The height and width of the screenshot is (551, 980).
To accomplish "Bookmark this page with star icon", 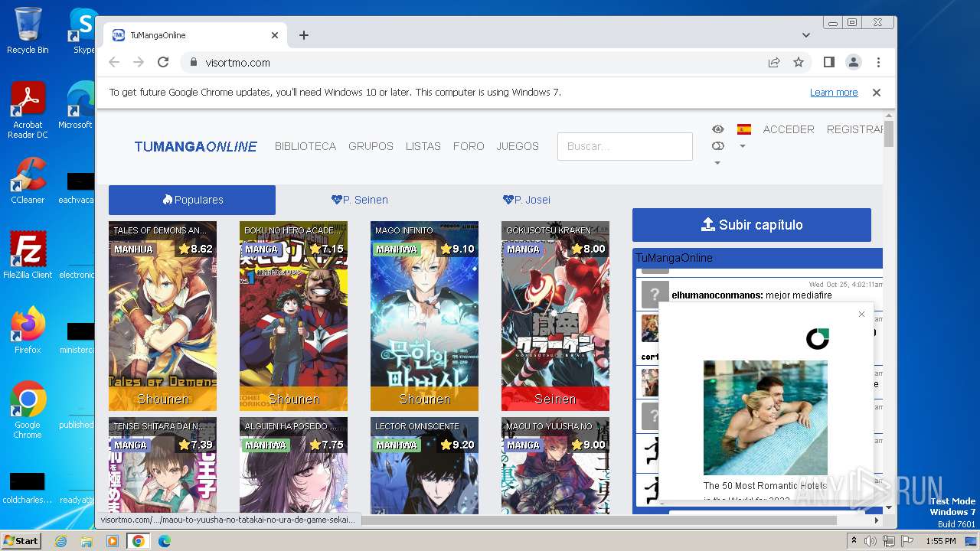I will [x=799, y=63].
